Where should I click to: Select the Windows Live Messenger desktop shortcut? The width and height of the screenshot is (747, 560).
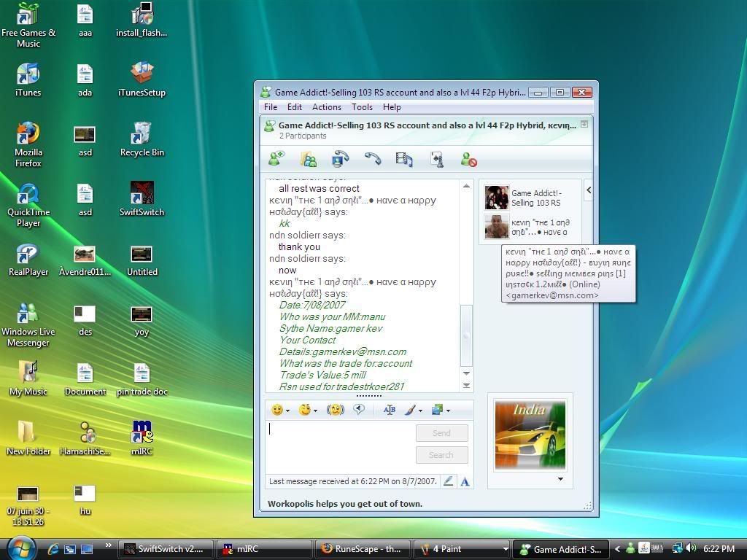click(28, 324)
